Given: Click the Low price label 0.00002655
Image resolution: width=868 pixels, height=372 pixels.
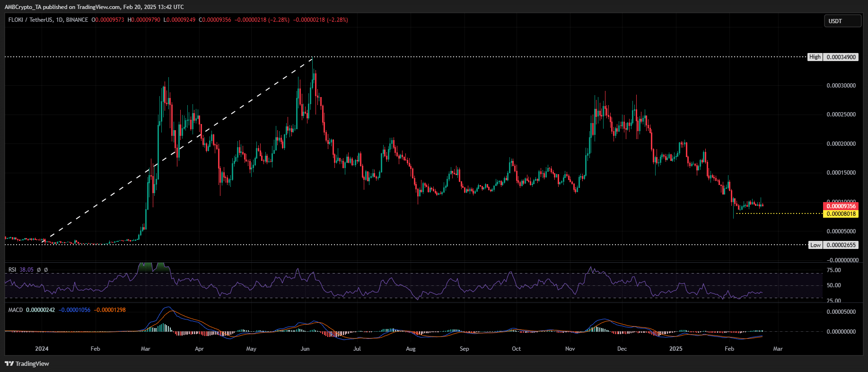Looking at the screenshot, I should [841, 245].
